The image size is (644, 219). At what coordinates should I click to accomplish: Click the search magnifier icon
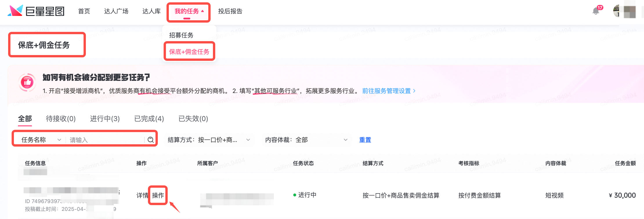[x=151, y=140]
